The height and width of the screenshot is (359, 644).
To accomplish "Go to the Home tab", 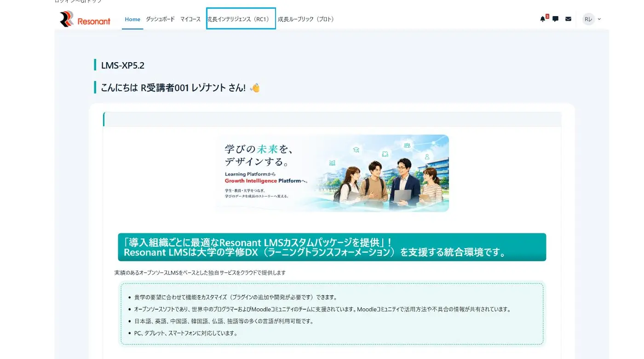I will pos(132,19).
